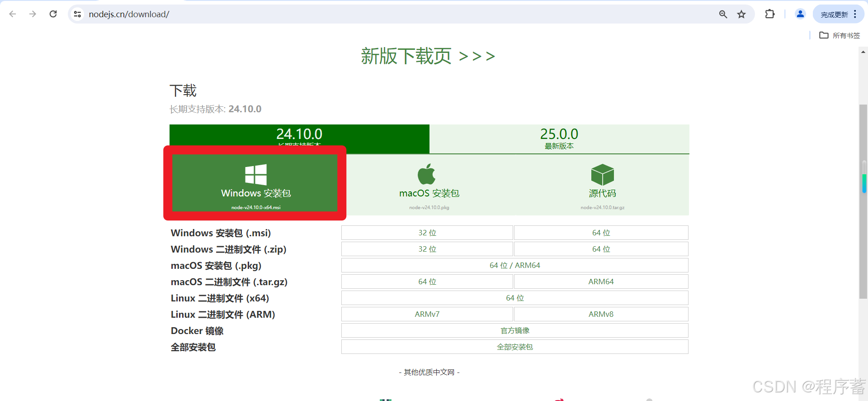The height and width of the screenshot is (401, 868).
Task: Select 64 位 for macOS 二进制文件 (.tar.gz)
Action: (x=427, y=282)
